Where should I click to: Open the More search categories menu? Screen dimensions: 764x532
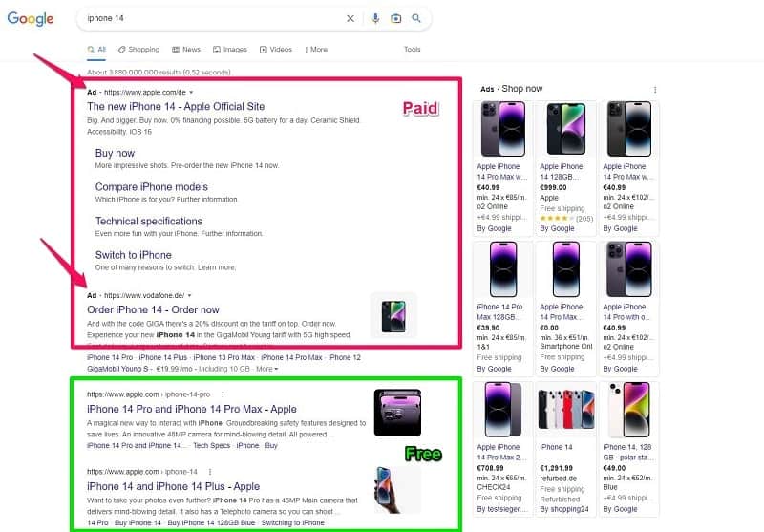point(316,50)
